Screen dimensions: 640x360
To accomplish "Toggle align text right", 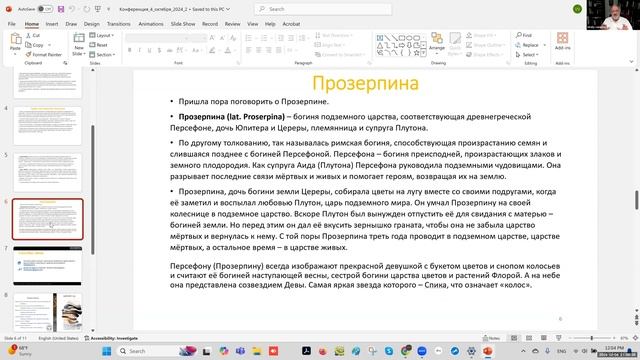I will (x=269, y=50).
